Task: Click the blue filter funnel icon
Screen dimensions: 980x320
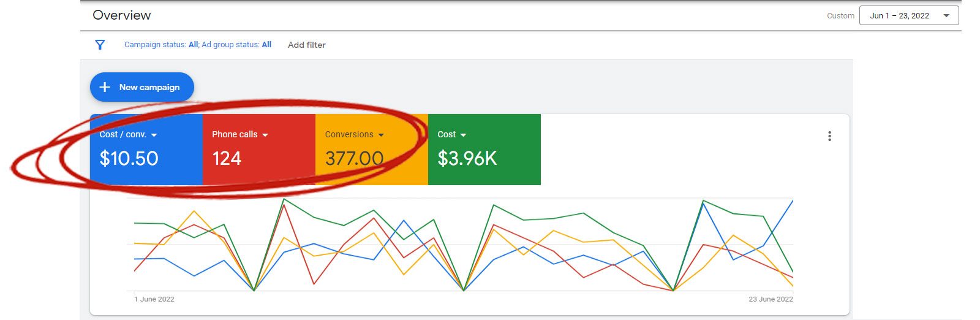Action: (x=100, y=45)
